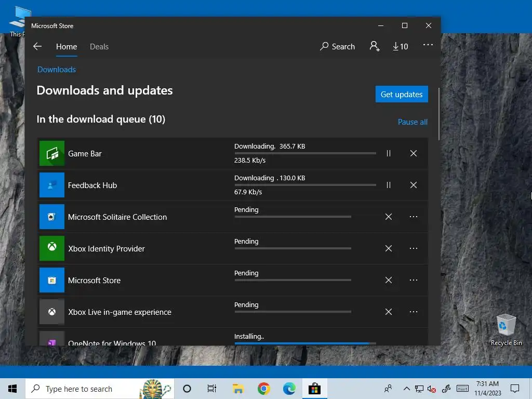This screenshot has width=532, height=399.
Task: Click Xbox Live in-game experience name
Action: coord(120,312)
